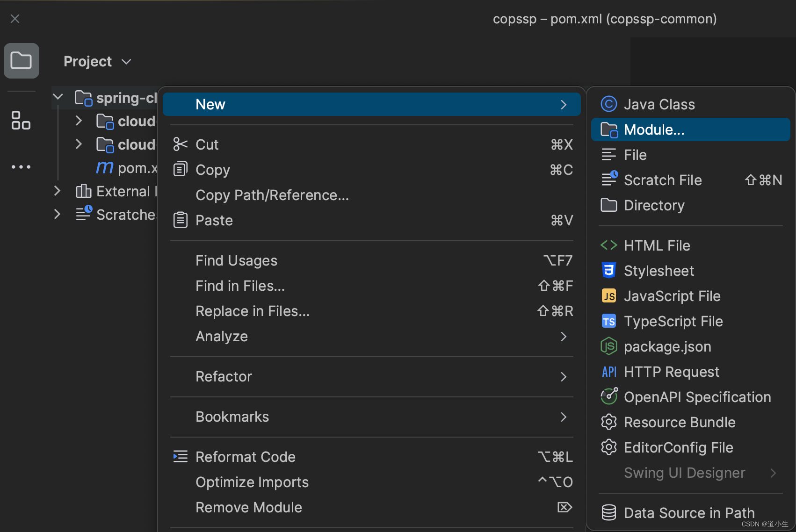Image resolution: width=796 pixels, height=532 pixels.
Task: Open the Structure tool window icon
Action: click(x=21, y=120)
